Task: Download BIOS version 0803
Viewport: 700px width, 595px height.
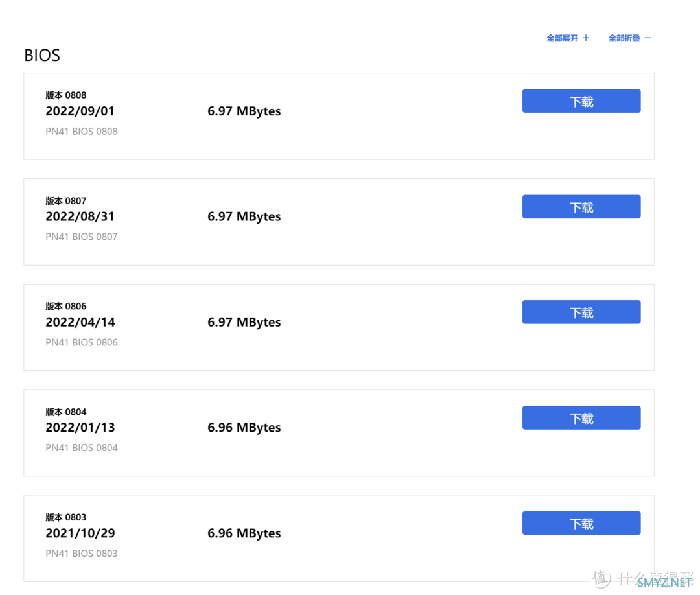Action: point(581,523)
